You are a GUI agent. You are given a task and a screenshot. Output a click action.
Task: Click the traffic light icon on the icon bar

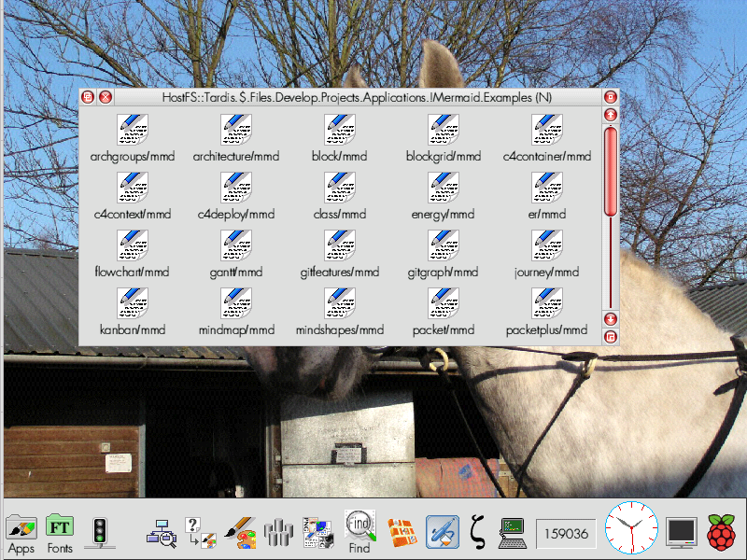click(100, 532)
